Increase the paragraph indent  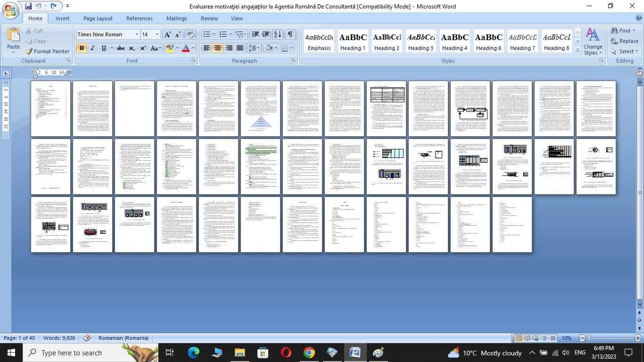click(266, 34)
